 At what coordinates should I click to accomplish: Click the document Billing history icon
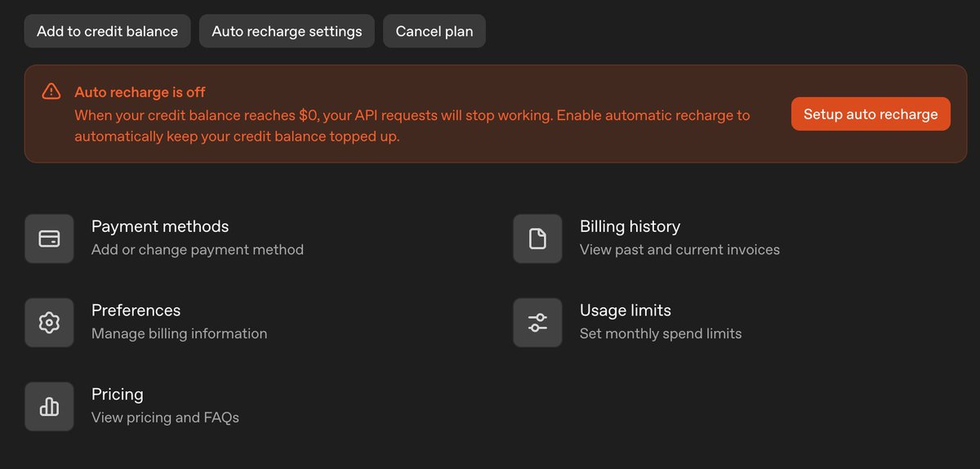pos(537,239)
